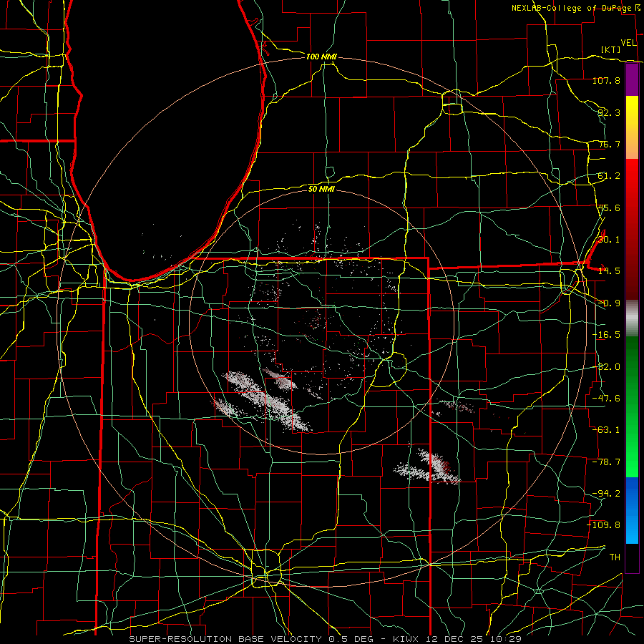The image size is (644, 644).
Task: Pick the blue segment of the color bar
Action: [632, 510]
